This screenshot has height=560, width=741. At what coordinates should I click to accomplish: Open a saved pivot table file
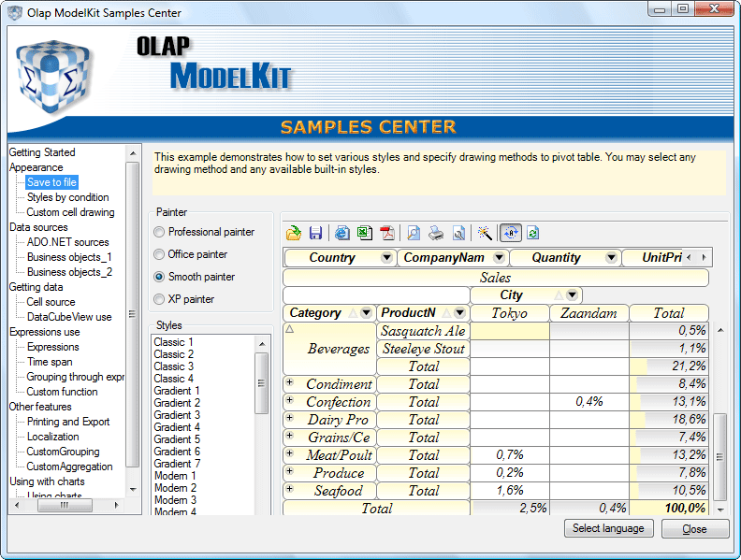294,233
